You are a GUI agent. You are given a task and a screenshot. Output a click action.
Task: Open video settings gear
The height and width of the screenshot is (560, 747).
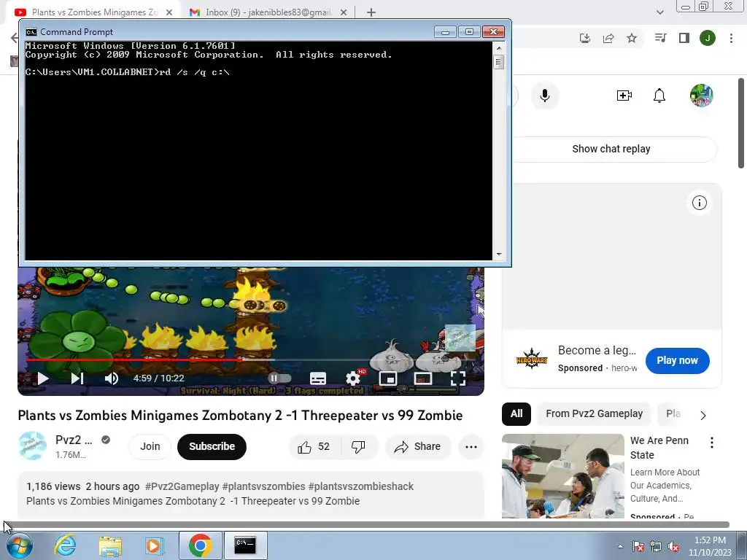point(353,378)
